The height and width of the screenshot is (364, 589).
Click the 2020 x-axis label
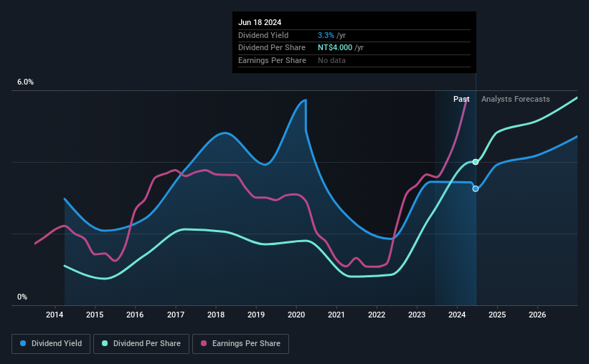click(x=296, y=315)
